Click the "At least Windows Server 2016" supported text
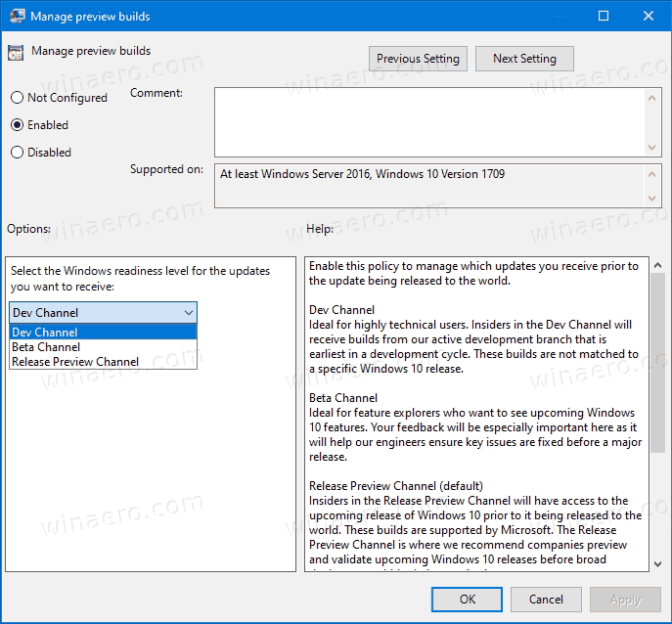Viewport: 672px width, 624px height. click(x=362, y=174)
